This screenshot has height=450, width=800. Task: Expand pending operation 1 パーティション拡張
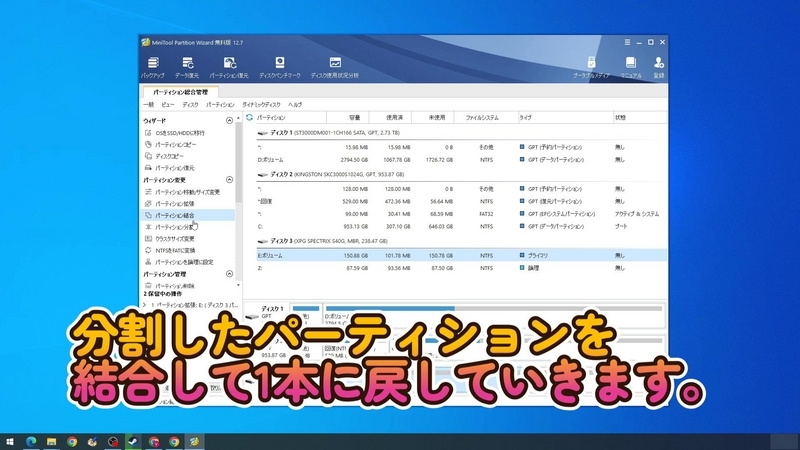(145, 305)
